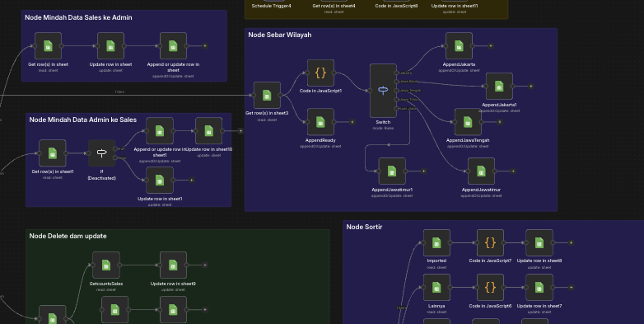The image size is (644, 324).
Task: Add node after AppendJakarta output
Action: coord(490,46)
